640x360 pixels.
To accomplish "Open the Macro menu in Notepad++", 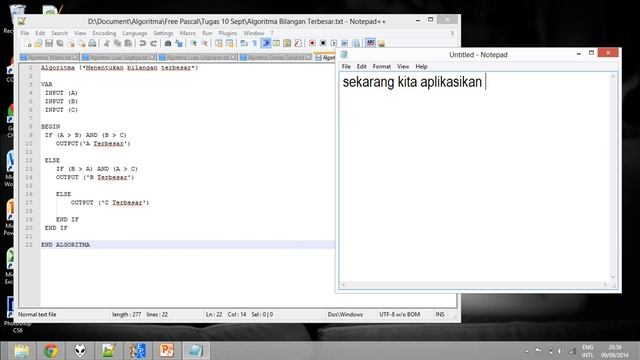I will click(x=188, y=33).
